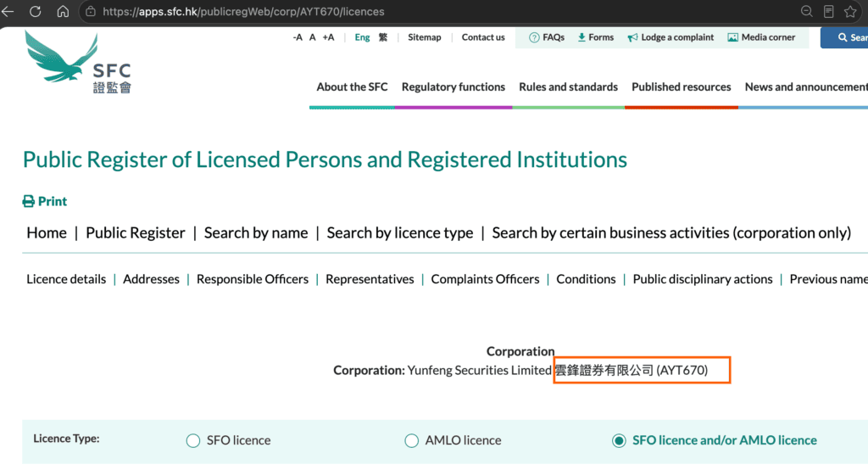
Task: Open the Published resources menu
Action: [x=681, y=87]
